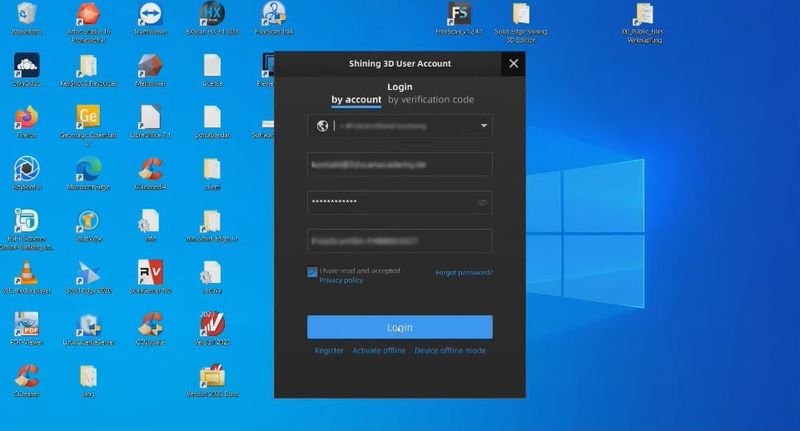Show the password with the eye icon
Viewport: 800px width, 431px height.
482,202
